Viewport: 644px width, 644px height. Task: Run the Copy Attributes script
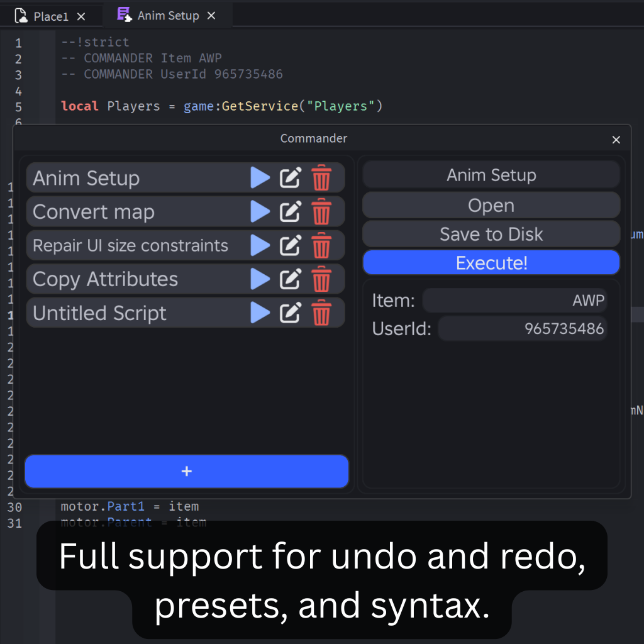tap(260, 279)
